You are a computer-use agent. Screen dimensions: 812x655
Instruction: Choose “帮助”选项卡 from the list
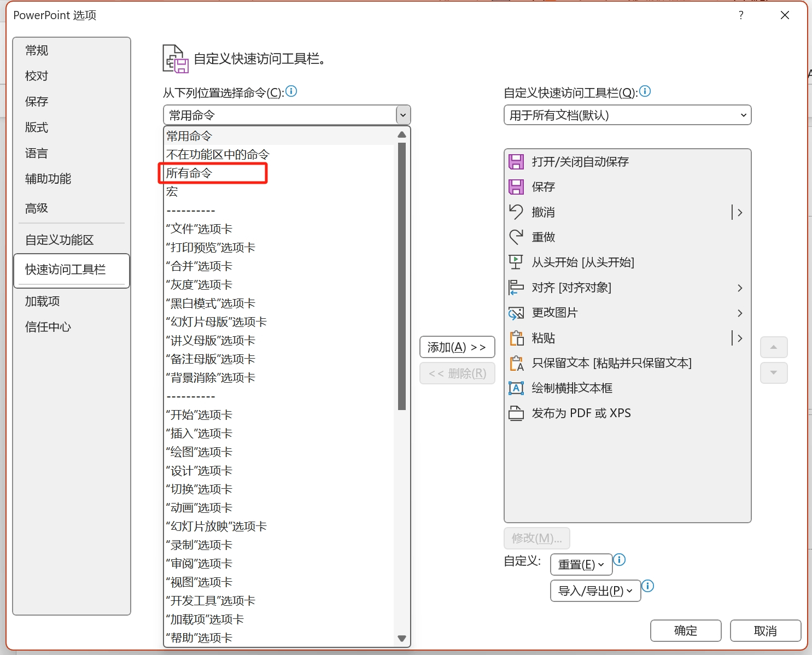279,638
